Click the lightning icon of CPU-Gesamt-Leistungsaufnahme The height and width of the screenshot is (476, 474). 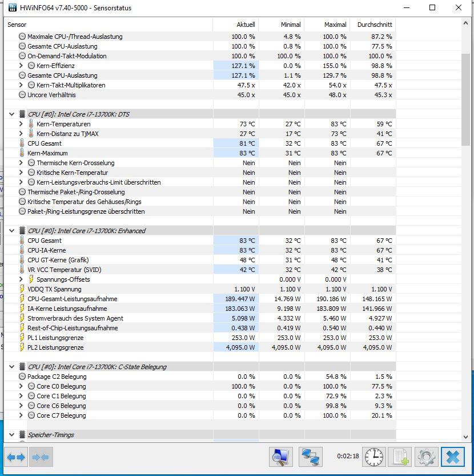click(22, 299)
